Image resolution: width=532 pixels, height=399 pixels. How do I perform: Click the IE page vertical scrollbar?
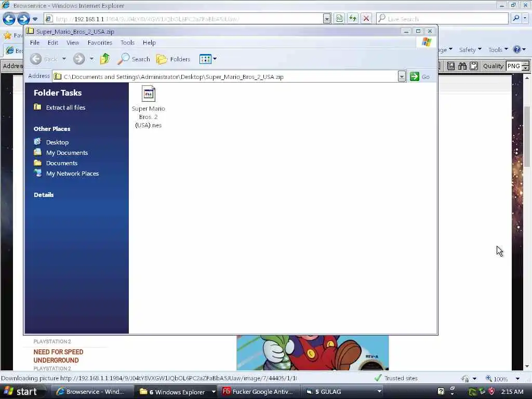coord(527,137)
